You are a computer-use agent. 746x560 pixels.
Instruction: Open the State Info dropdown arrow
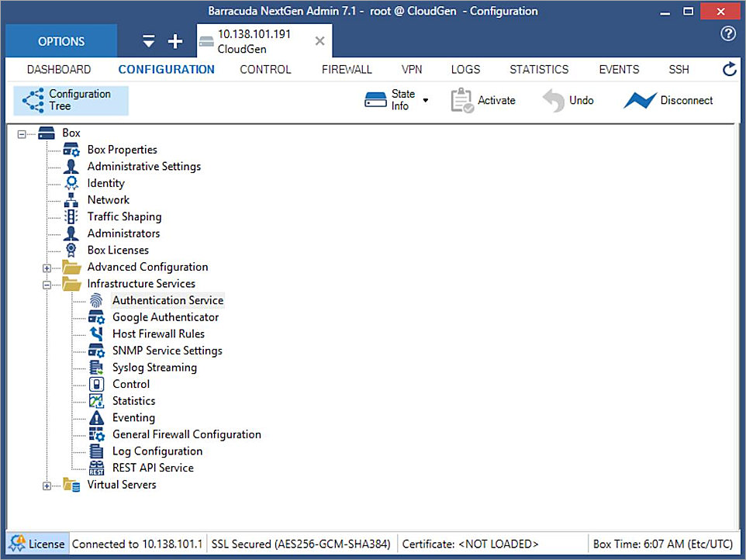[425, 100]
